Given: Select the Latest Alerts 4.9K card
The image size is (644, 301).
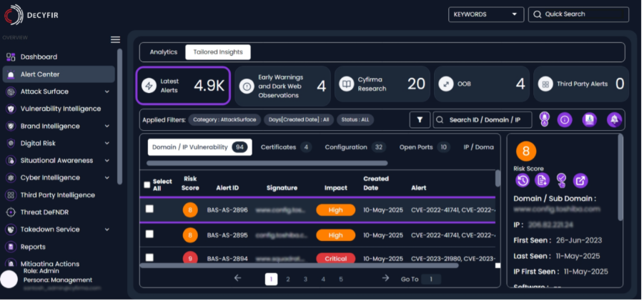Looking at the screenshot, I should pyautogui.click(x=183, y=86).
